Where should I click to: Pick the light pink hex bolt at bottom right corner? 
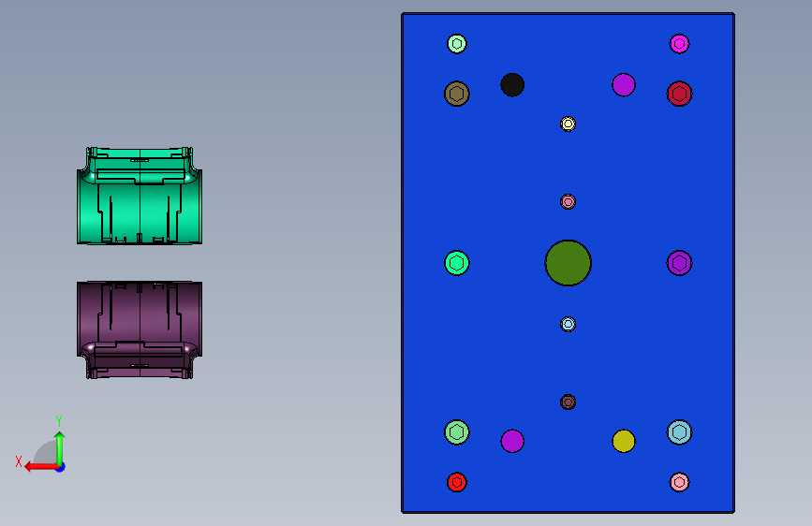click(x=679, y=482)
